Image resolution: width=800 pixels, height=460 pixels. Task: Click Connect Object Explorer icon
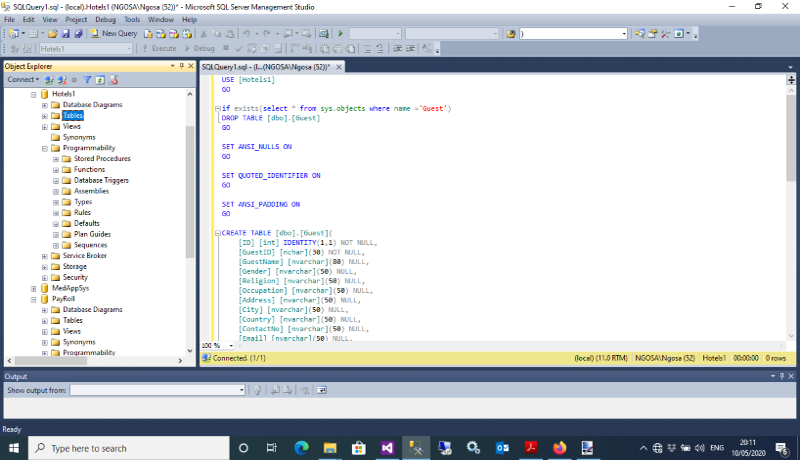pyautogui.click(x=49, y=80)
